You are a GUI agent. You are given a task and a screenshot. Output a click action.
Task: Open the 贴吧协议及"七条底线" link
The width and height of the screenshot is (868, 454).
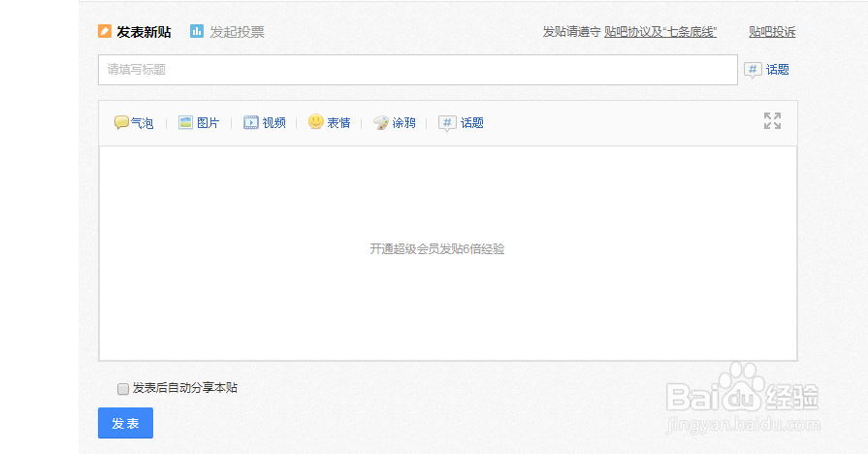tap(660, 32)
